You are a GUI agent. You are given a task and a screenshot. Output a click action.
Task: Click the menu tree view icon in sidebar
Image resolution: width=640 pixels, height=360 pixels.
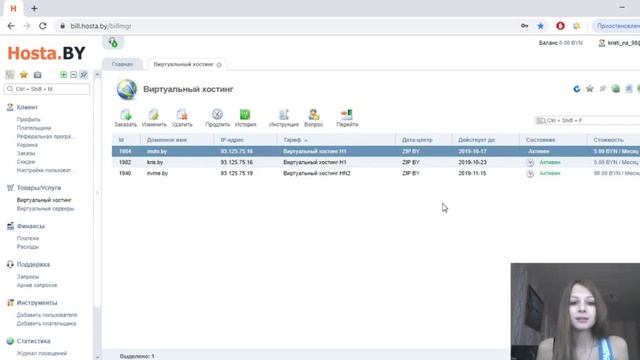tap(10, 75)
